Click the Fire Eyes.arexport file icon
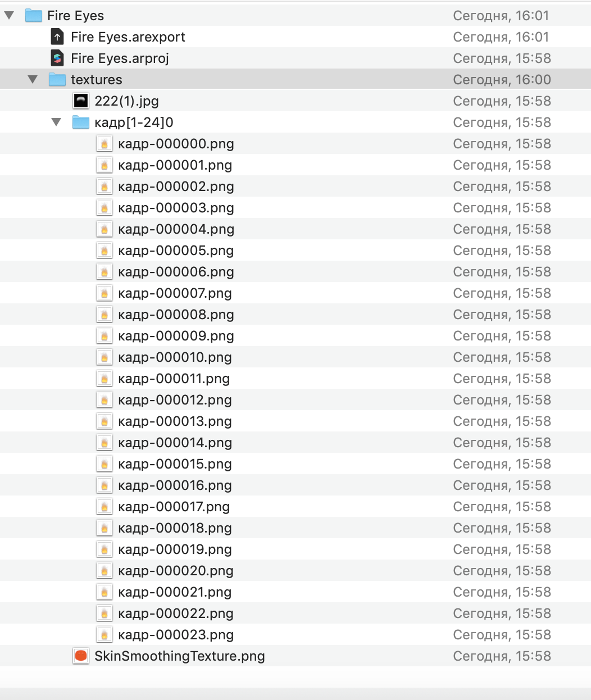591x700 pixels. pyautogui.click(x=57, y=37)
